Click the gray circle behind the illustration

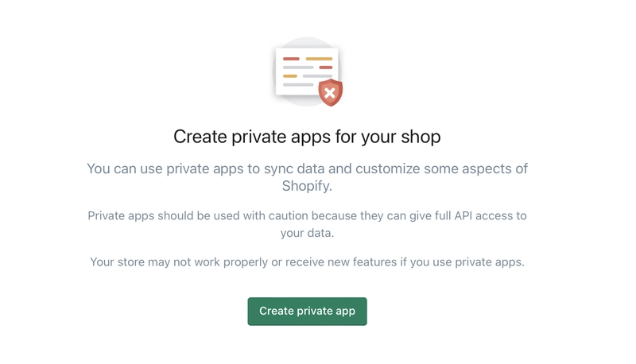point(307,72)
